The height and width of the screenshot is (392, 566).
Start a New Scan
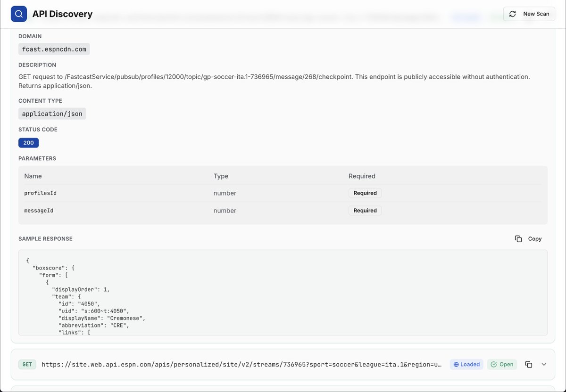click(x=529, y=14)
